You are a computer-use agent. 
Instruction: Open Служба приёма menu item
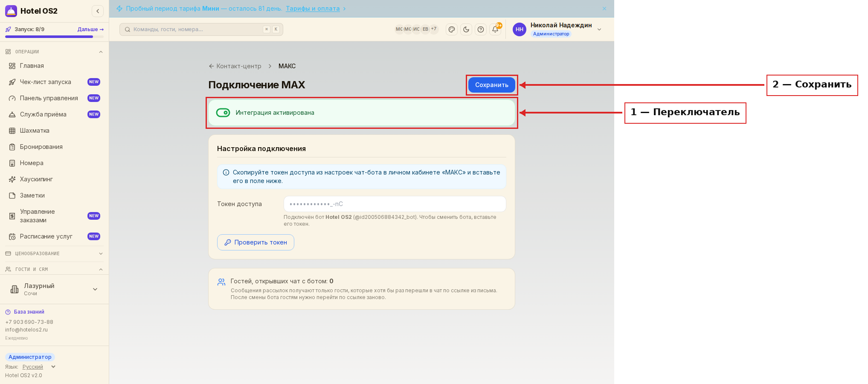(x=54, y=114)
